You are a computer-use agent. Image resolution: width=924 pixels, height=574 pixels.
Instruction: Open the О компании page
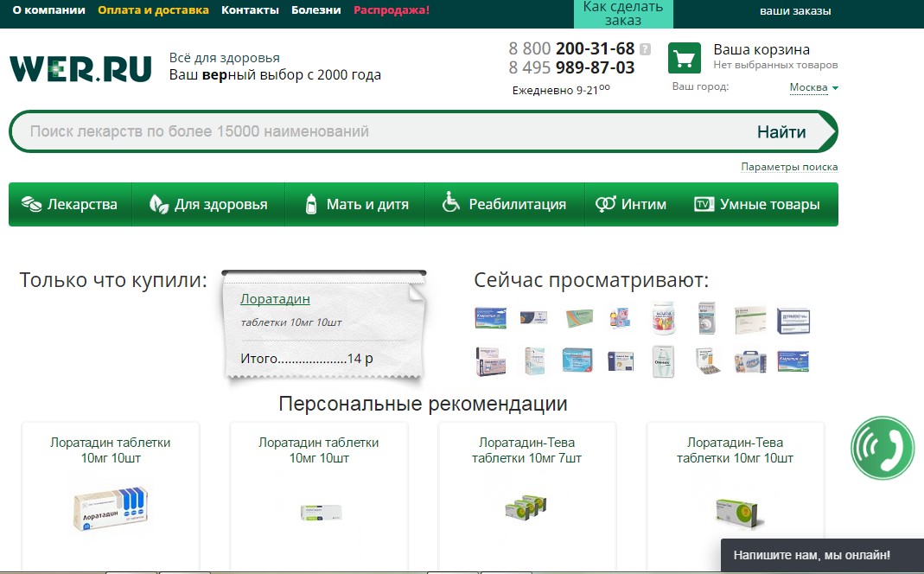coord(49,10)
